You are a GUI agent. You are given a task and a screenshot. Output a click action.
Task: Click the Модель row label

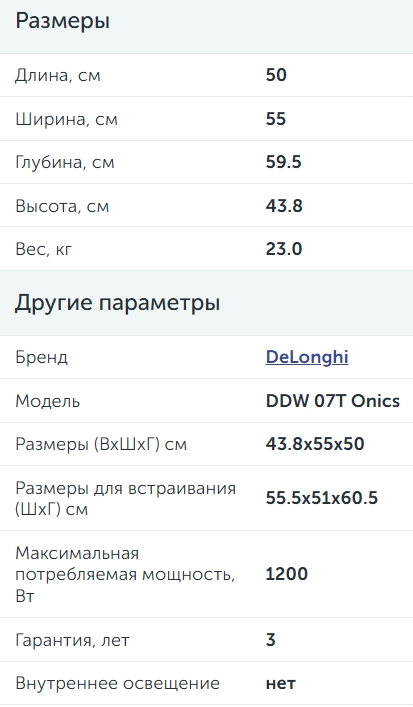(48, 401)
